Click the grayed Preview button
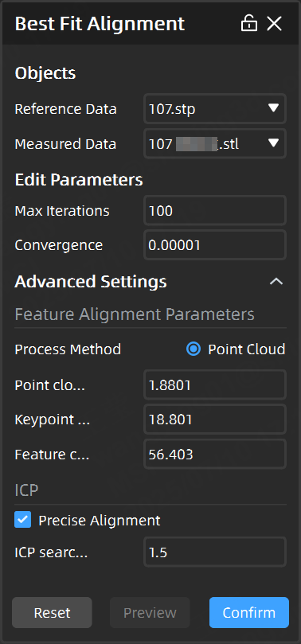 pyautogui.click(x=150, y=613)
